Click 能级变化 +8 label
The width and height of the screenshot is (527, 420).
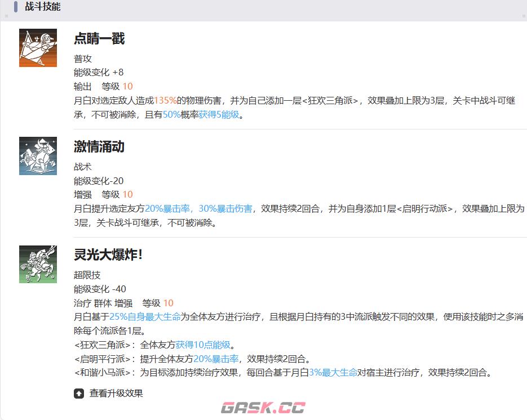[x=99, y=72]
